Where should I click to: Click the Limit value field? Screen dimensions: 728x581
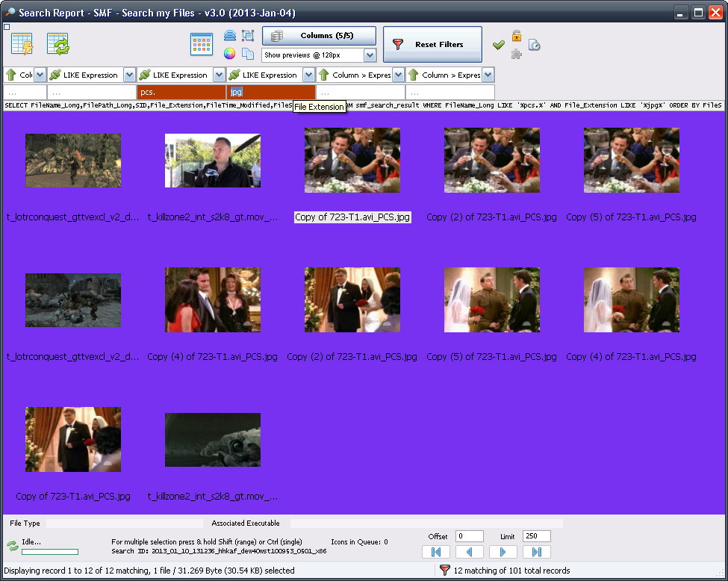[537, 536]
